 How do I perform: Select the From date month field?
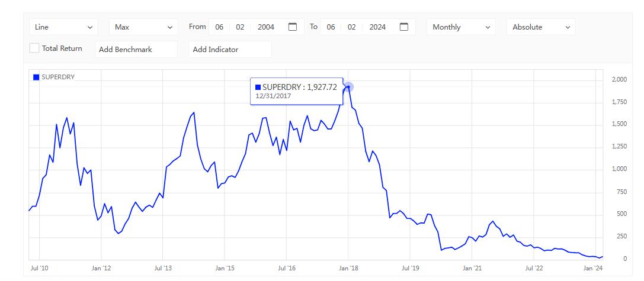[219, 27]
